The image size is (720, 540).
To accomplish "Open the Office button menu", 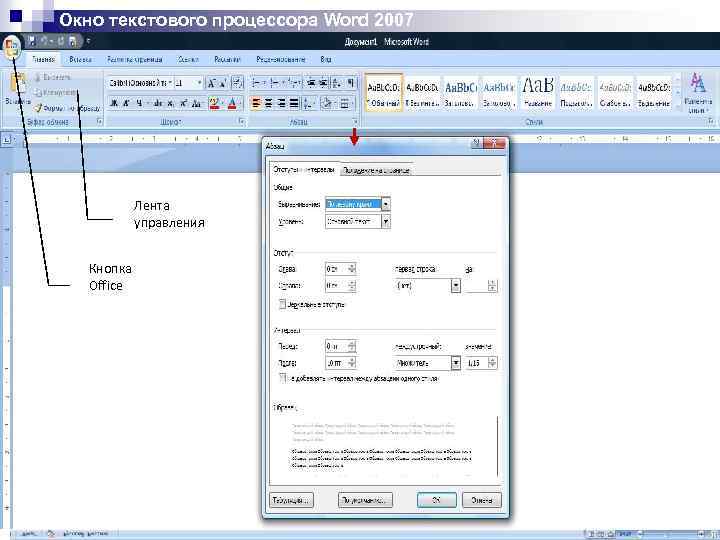I will pos(11,47).
